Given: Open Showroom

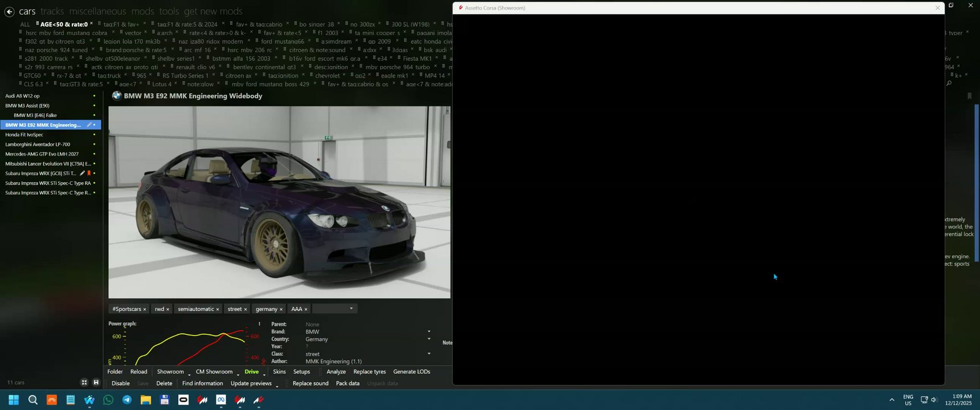Looking at the screenshot, I should pyautogui.click(x=170, y=372).
